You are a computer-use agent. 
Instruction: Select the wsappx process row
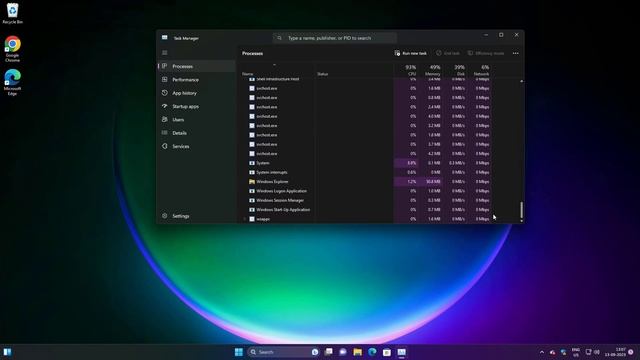click(366, 219)
